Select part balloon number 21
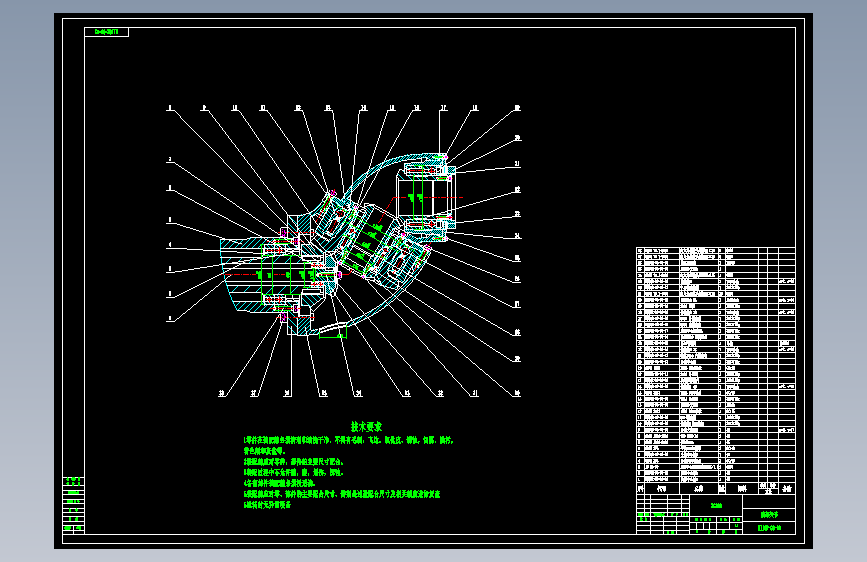 [518, 164]
